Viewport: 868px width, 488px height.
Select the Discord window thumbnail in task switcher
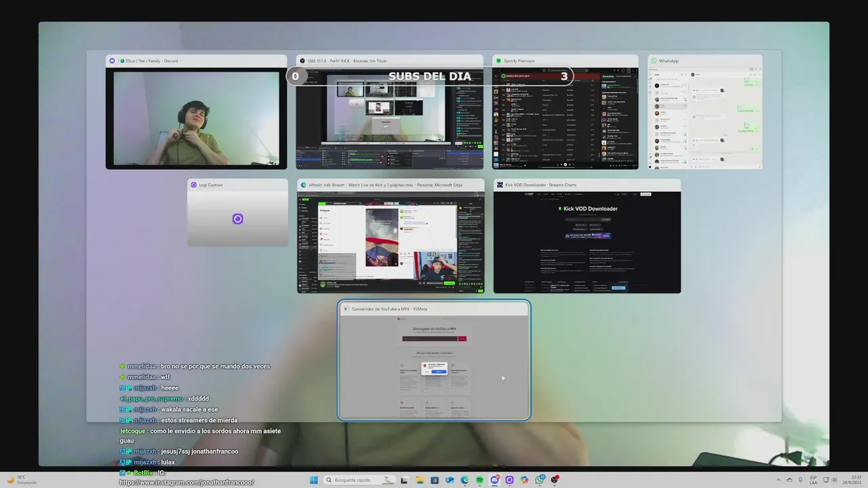(x=196, y=112)
